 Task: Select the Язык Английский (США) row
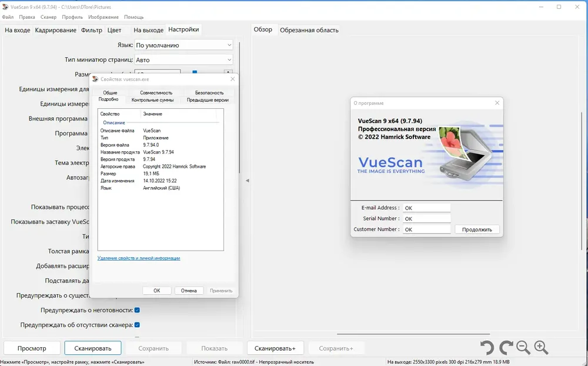pos(161,188)
